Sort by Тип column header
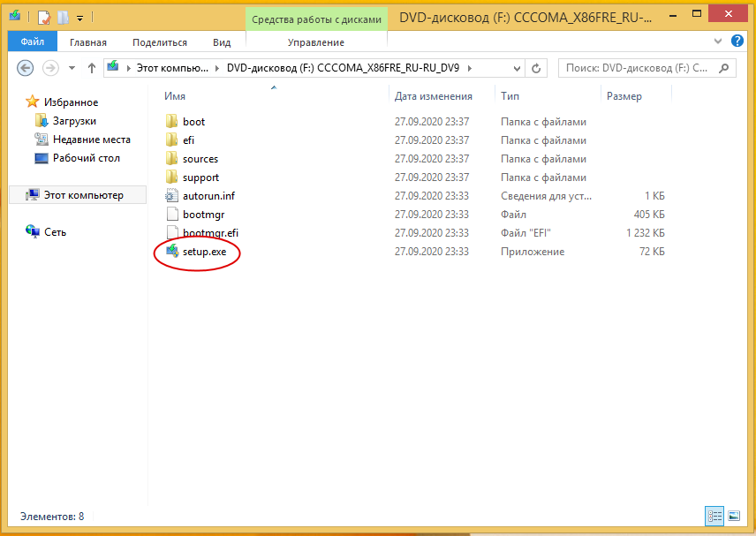This screenshot has width=756, height=536. [x=510, y=96]
